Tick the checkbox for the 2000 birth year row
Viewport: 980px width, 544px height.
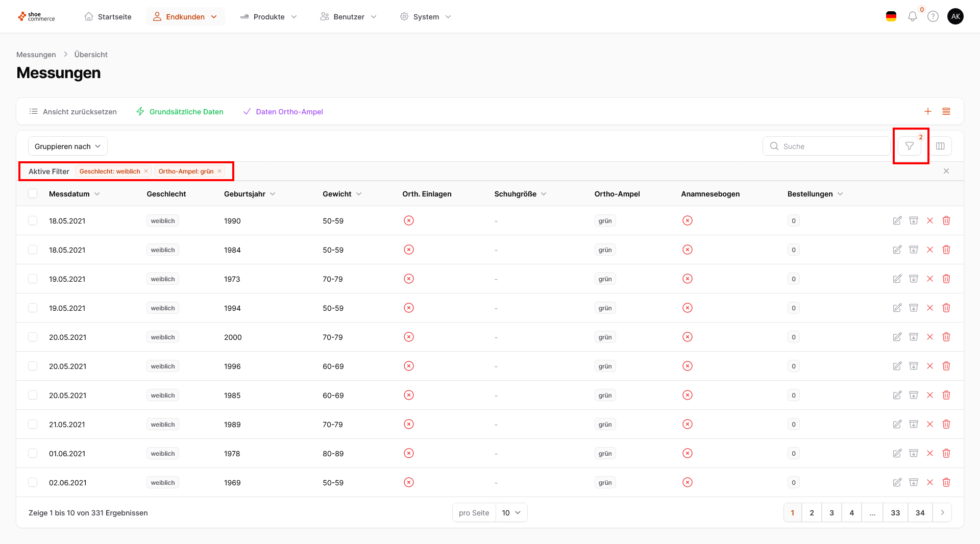33,337
